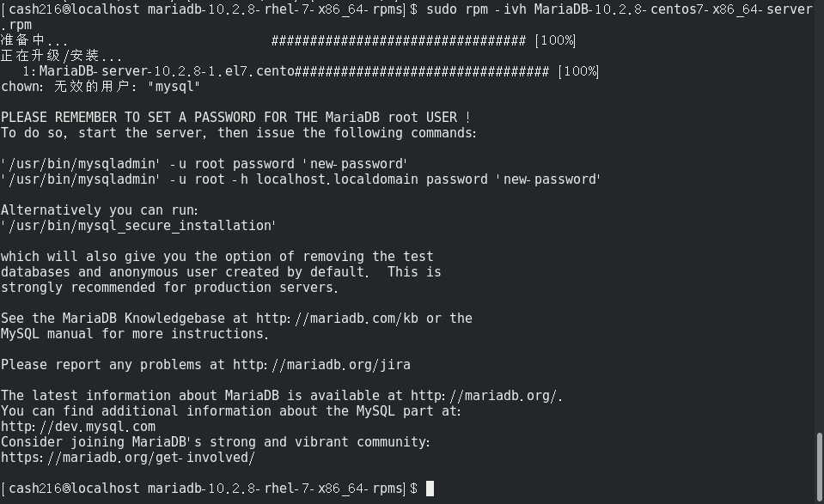This screenshot has width=824, height=504.
Task: Click the chown invalid user "mysql" message
Action: pos(101,87)
